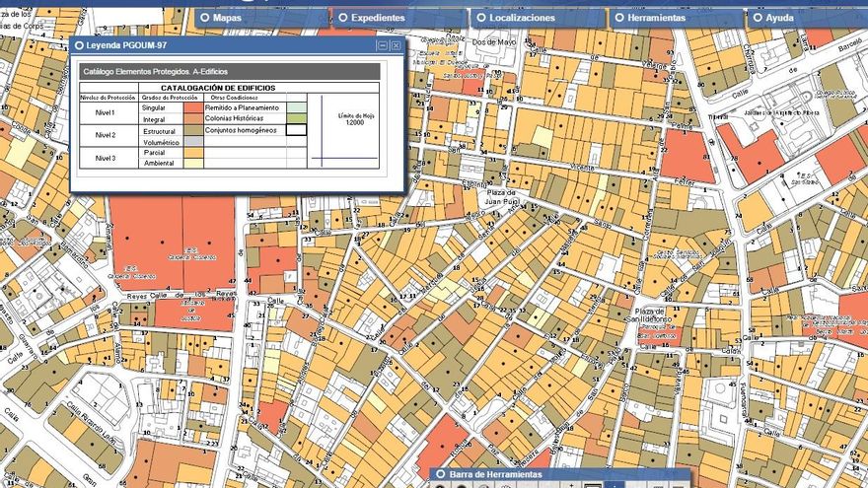Screen dimensions: 868x488
Task: Minimize the Leyenda PGOUM-97 window
Action: point(383,45)
